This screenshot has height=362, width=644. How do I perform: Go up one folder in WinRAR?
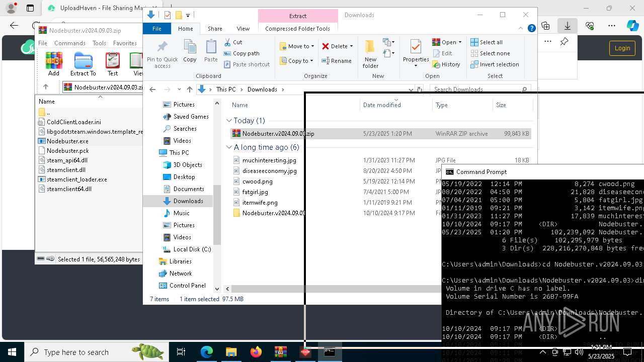click(x=46, y=87)
